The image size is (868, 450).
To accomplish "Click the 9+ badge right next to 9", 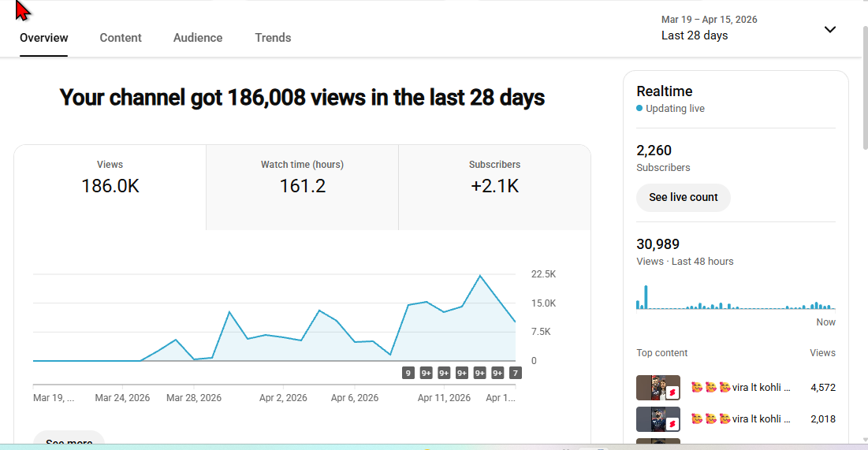I will tap(427, 373).
